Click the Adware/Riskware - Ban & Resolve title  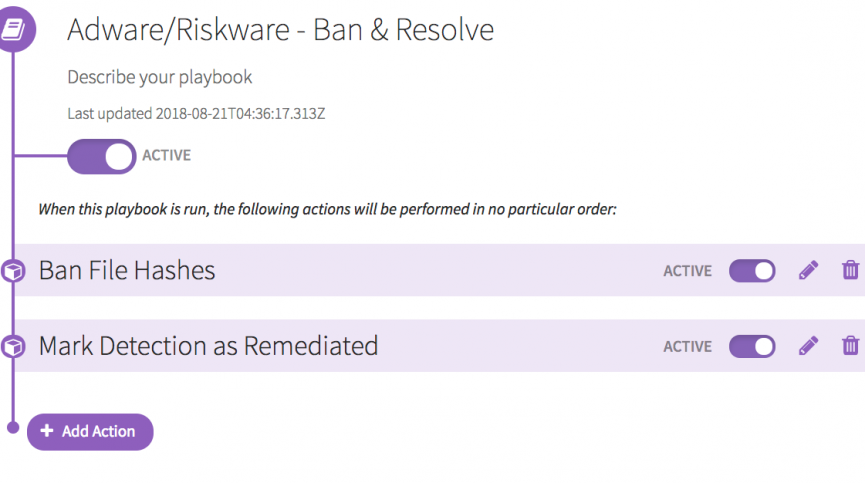(280, 30)
